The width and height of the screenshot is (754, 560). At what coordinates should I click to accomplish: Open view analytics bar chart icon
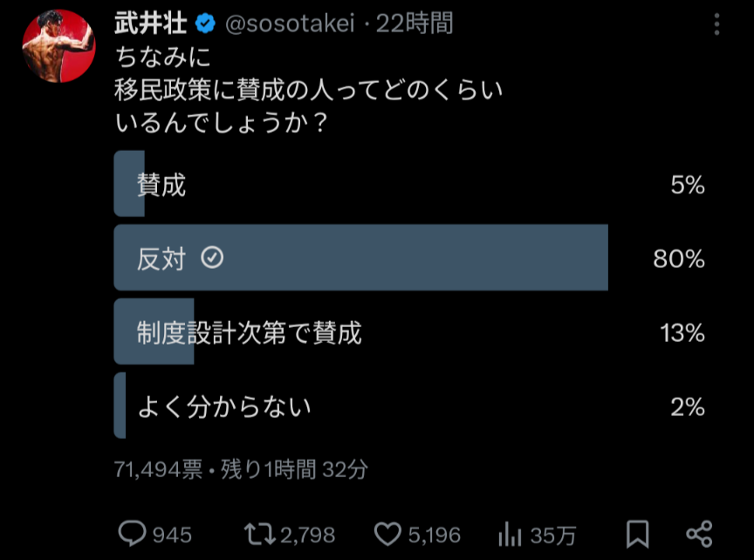(x=509, y=534)
